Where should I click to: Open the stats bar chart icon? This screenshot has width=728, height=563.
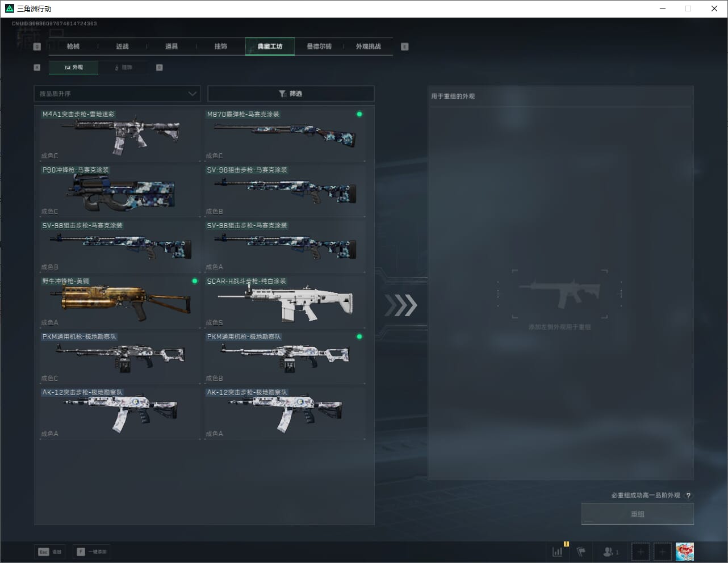click(558, 552)
